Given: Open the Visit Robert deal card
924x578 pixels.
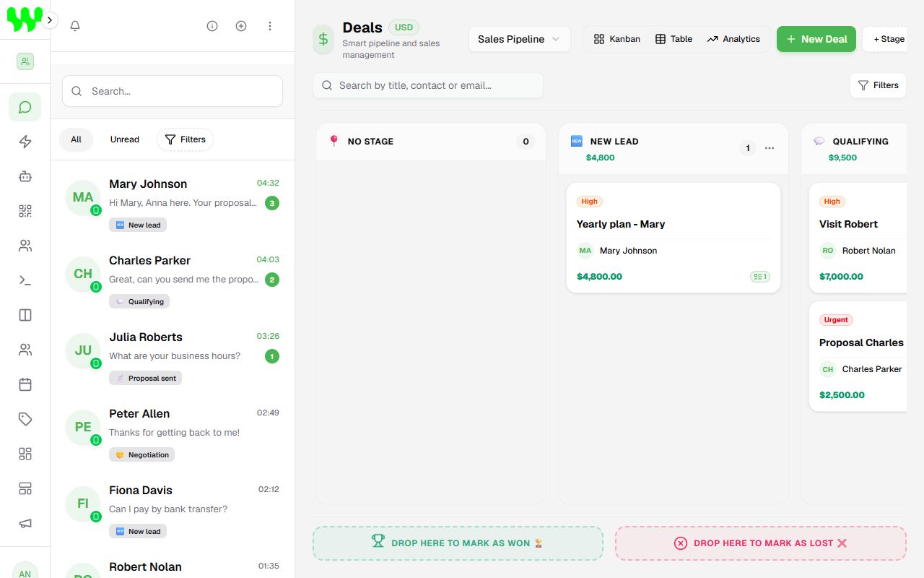Looking at the screenshot, I should pos(858,238).
